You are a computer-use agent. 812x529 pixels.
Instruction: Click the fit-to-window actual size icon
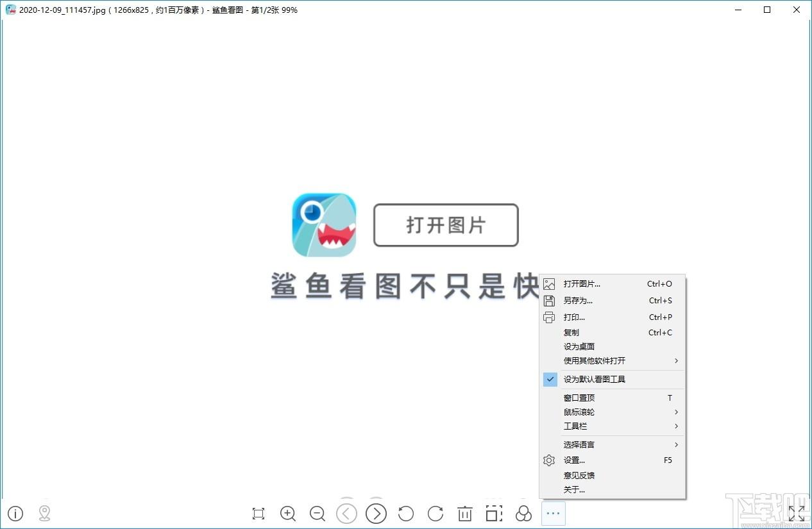(x=258, y=514)
